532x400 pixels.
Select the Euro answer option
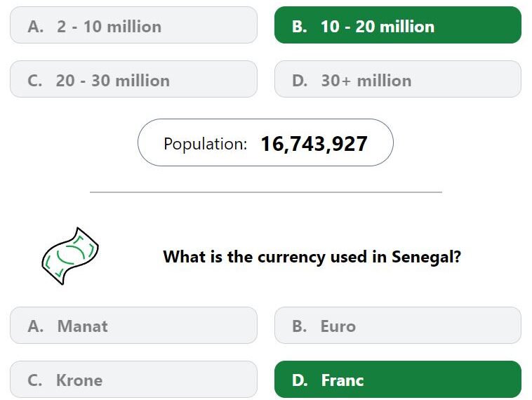[x=398, y=326]
